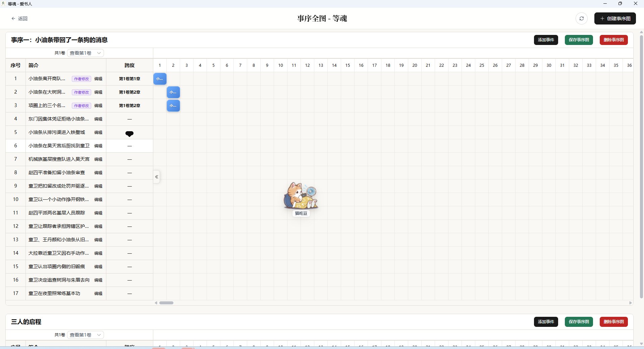The height and width of the screenshot is (349, 644).
Task: Go back using the 返回 arrow
Action: [x=19, y=18]
